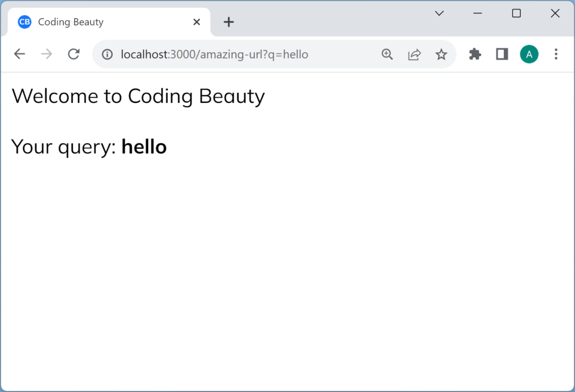Viewport: 575px width, 392px height.
Task: Open Chrome's three-dot menu
Action: tap(556, 54)
